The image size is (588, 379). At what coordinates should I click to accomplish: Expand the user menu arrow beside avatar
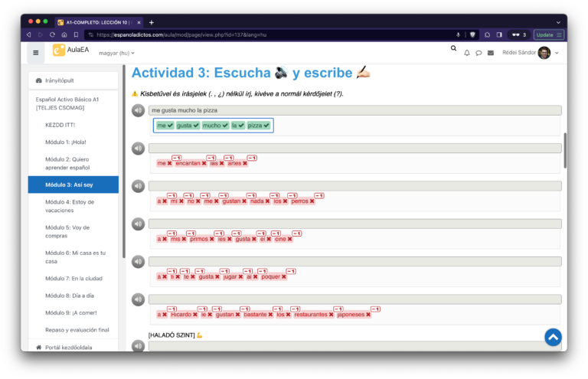(557, 53)
